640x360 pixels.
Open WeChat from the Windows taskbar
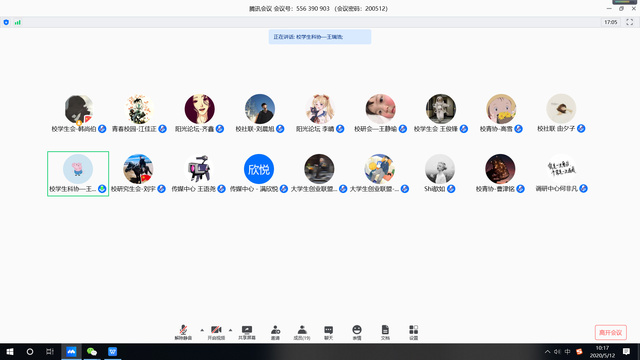(x=92, y=351)
